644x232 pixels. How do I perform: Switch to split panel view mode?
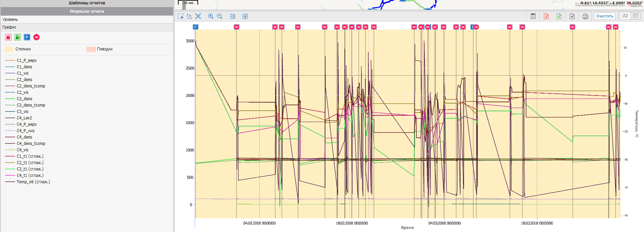coord(635,16)
